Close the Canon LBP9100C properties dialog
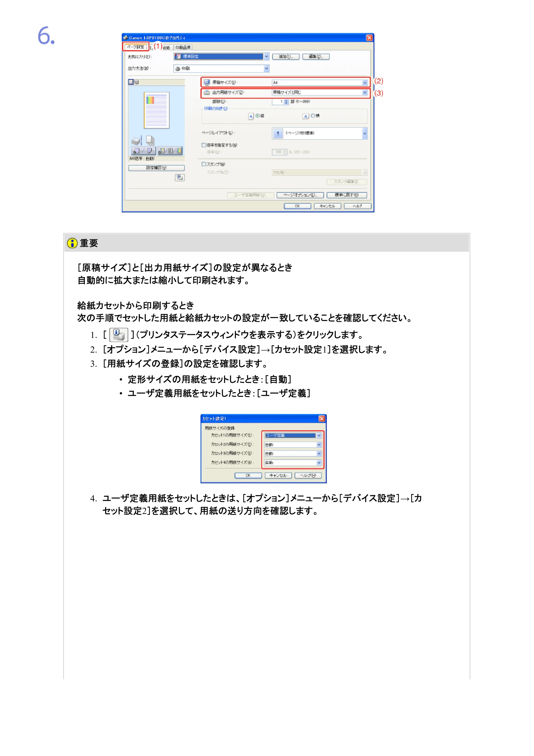Screen dimensions: 534x756 pyautogui.click(x=369, y=38)
